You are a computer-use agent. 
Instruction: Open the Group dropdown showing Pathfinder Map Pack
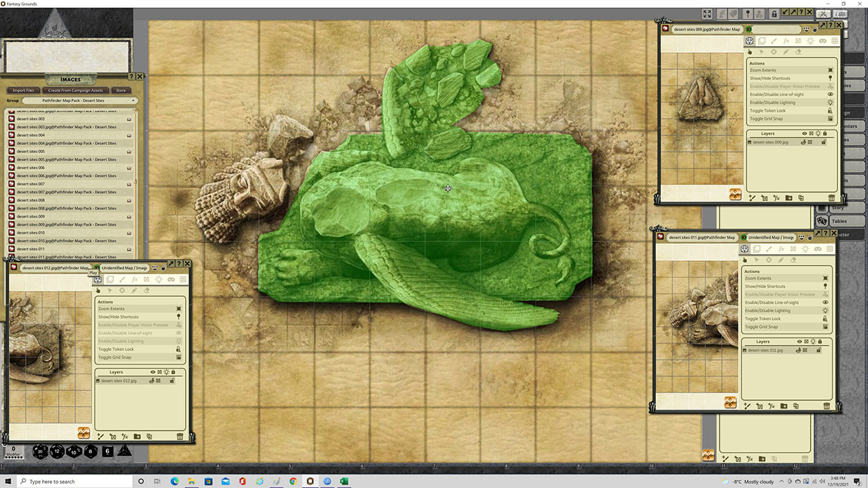[75, 100]
